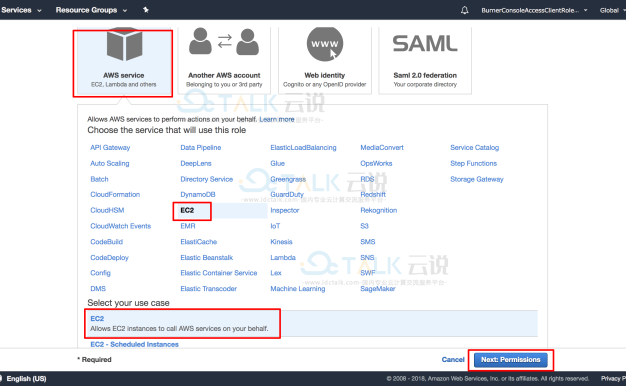Select Step Functions service
The image size is (626, 386).
tap(473, 163)
